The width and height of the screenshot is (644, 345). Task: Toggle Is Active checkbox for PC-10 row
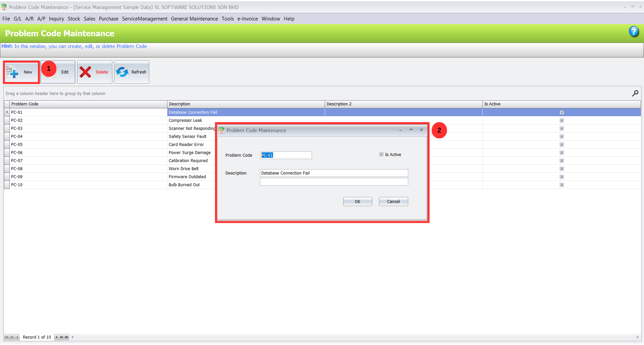pos(562,185)
